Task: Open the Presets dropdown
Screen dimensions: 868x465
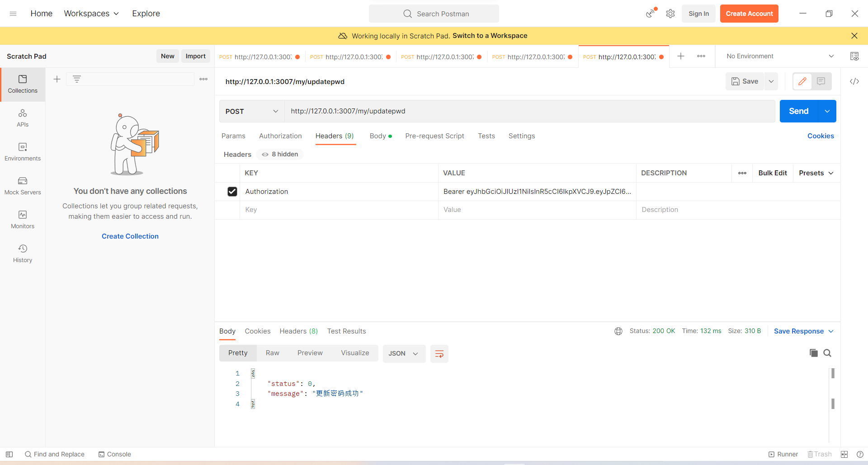Action: tap(816, 173)
